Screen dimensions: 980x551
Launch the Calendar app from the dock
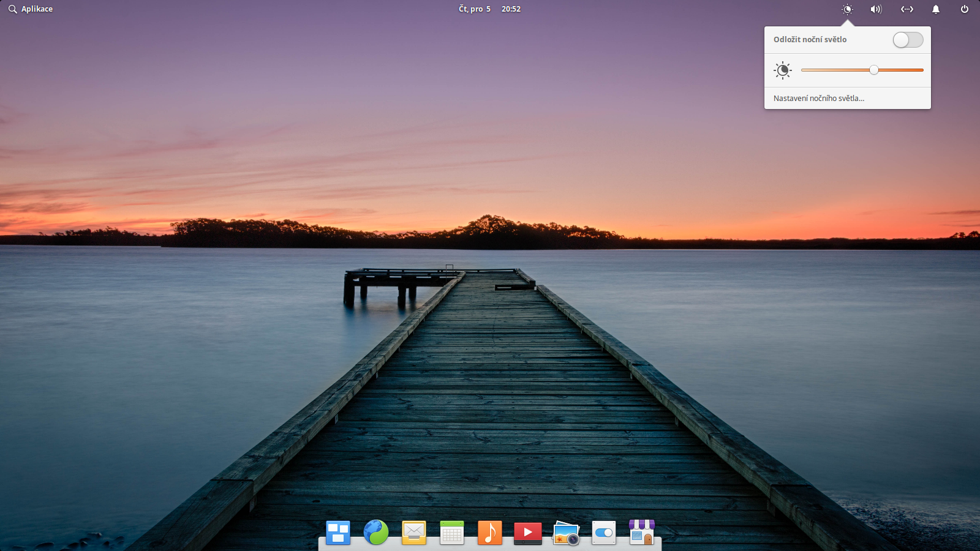click(452, 533)
